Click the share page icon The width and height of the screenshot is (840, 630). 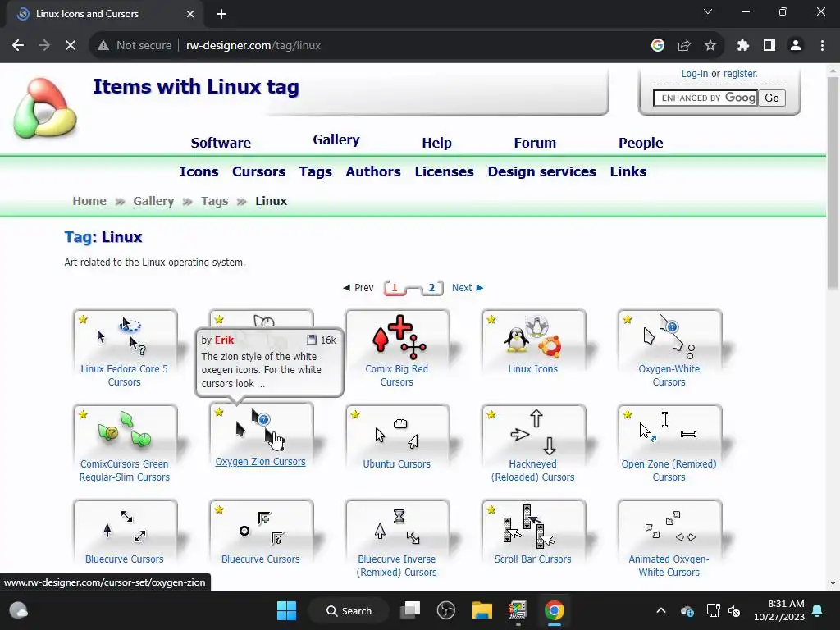pos(684,46)
